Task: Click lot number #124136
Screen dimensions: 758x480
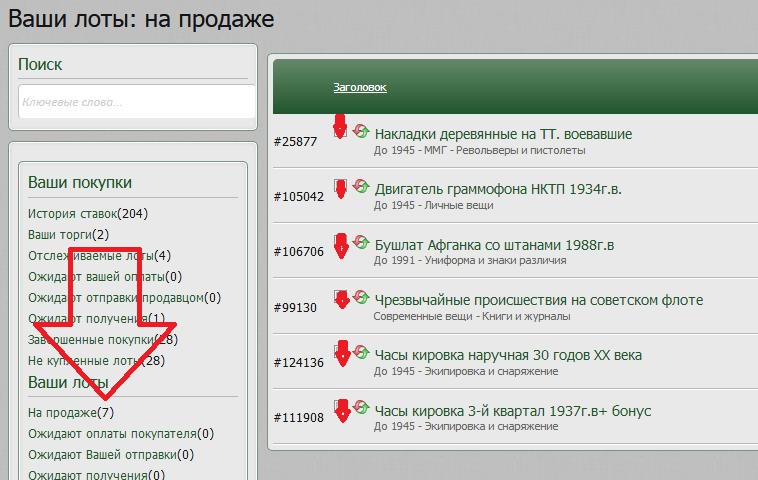Action: point(299,363)
